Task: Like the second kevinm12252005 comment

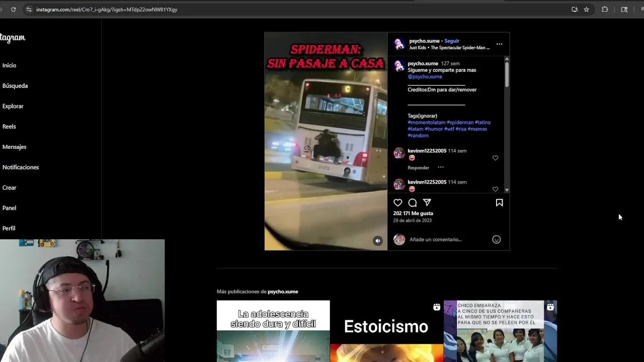Action: pyautogui.click(x=495, y=189)
